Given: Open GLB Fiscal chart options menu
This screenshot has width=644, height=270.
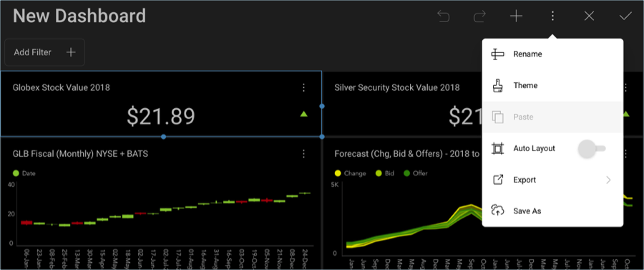Looking at the screenshot, I should click(x=303, y=154).
